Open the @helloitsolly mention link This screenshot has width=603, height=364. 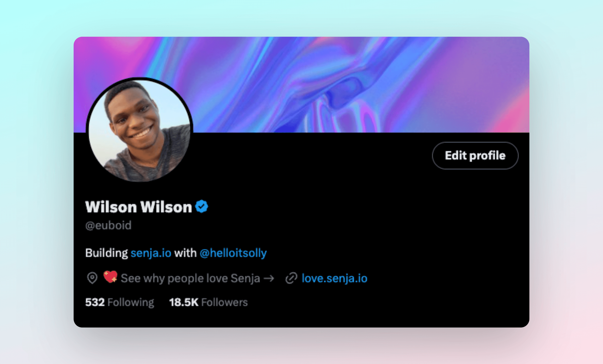coord(233,253)
